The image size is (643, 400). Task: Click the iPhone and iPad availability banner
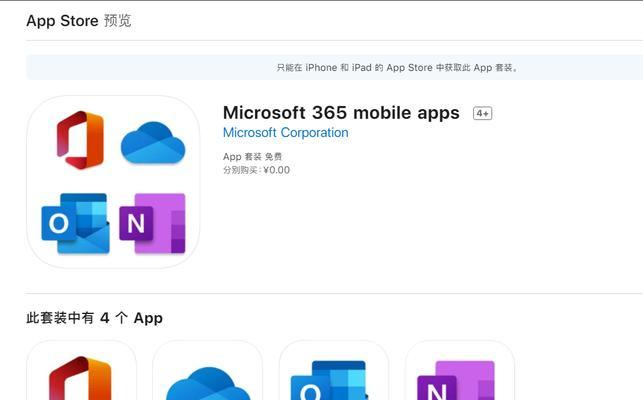335,67
